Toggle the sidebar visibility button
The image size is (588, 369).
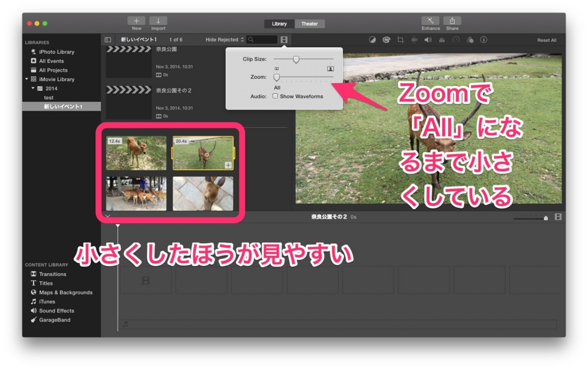click(108, 39)
